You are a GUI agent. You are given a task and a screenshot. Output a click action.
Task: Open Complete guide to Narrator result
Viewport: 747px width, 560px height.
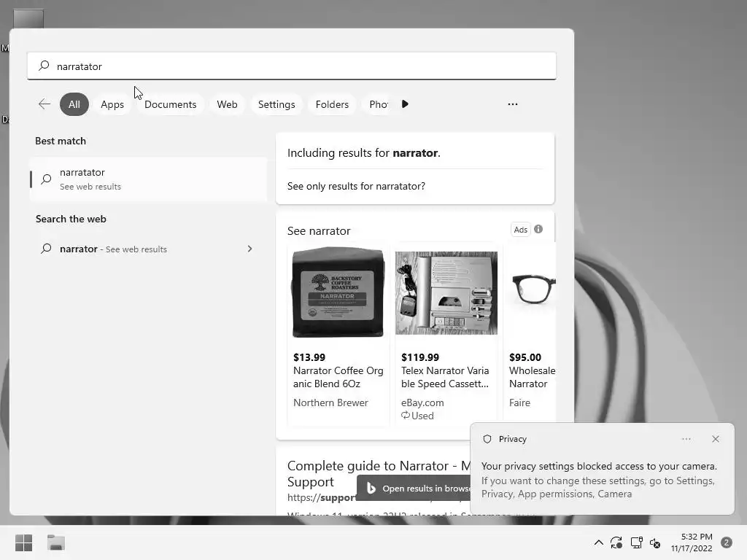(x=379, y=473)
